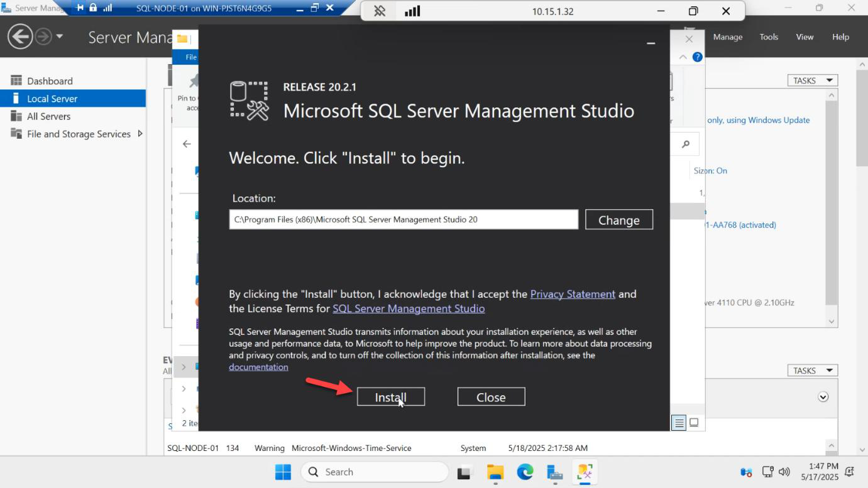Expand Events filter with circular chevron
The width and height of the screenshot is (868, 488).
click(823, 397)
